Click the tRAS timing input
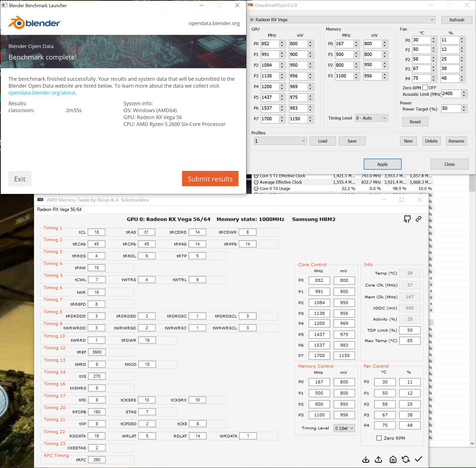 pyautogui.click(x=146, y=232)
